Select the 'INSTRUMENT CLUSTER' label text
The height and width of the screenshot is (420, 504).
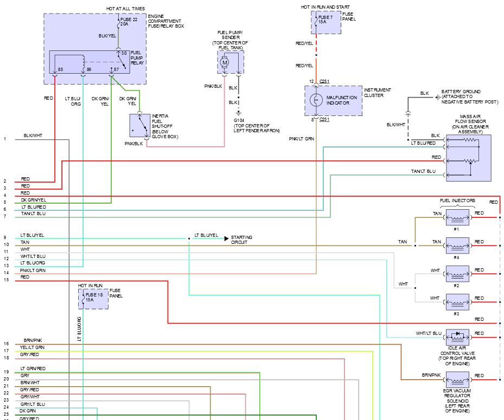(x=379, y=93)
